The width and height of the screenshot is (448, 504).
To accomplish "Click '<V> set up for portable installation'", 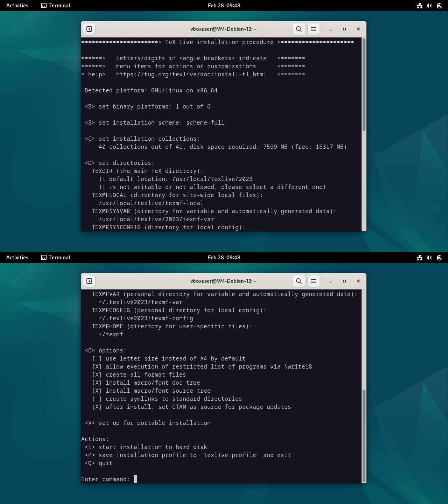I will point(148,423).
